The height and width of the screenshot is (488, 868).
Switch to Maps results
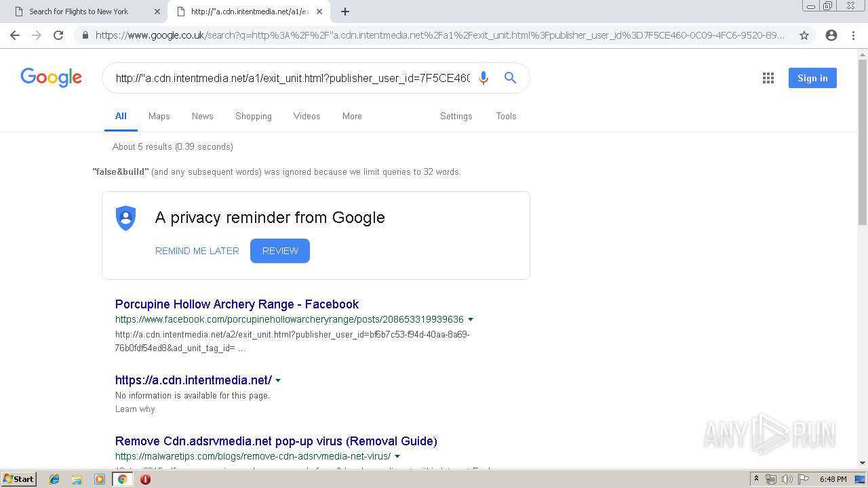pos(159,116)
